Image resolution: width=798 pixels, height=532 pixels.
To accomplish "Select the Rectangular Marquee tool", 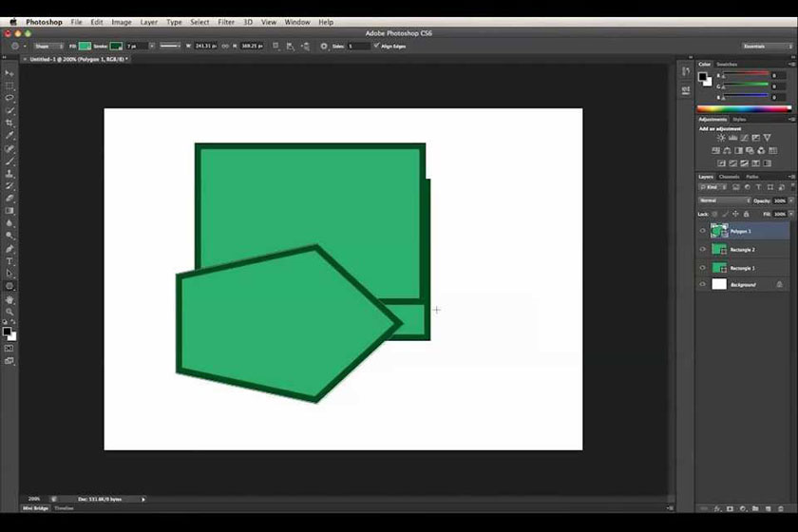I will point(9,86).
